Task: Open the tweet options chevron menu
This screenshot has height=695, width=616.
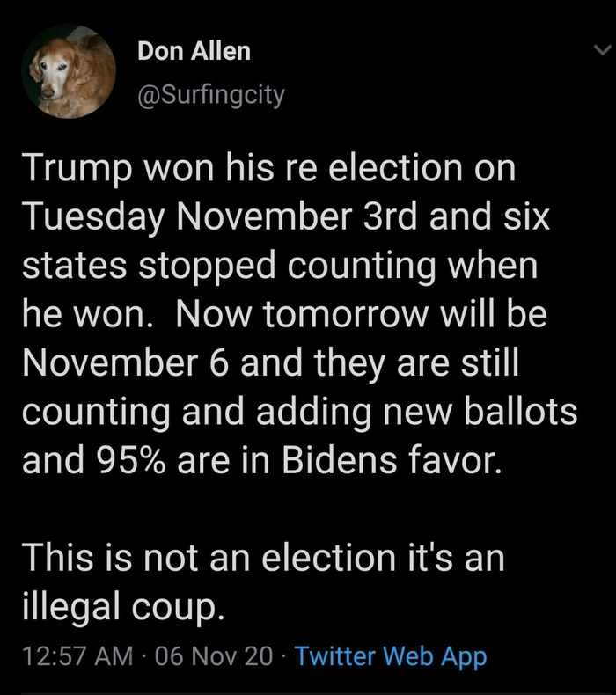Action: [601, 52]
